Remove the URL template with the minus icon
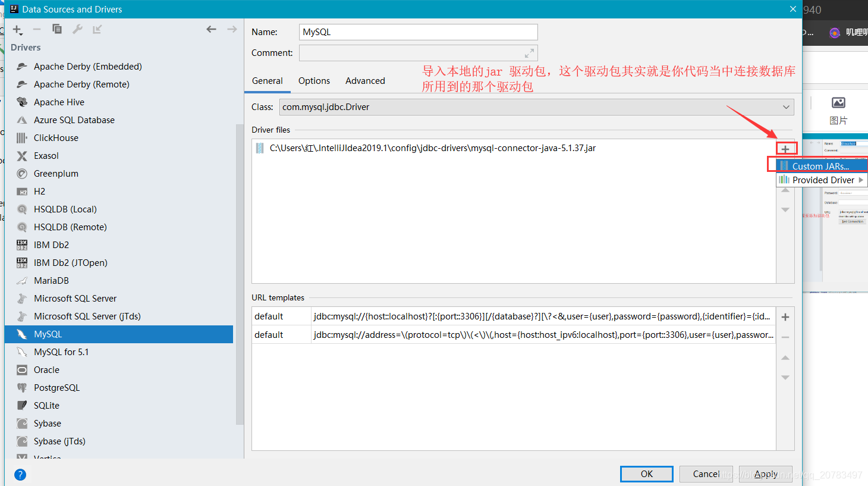The width and height of the screenshot is (868, 486). click(785, 337)
